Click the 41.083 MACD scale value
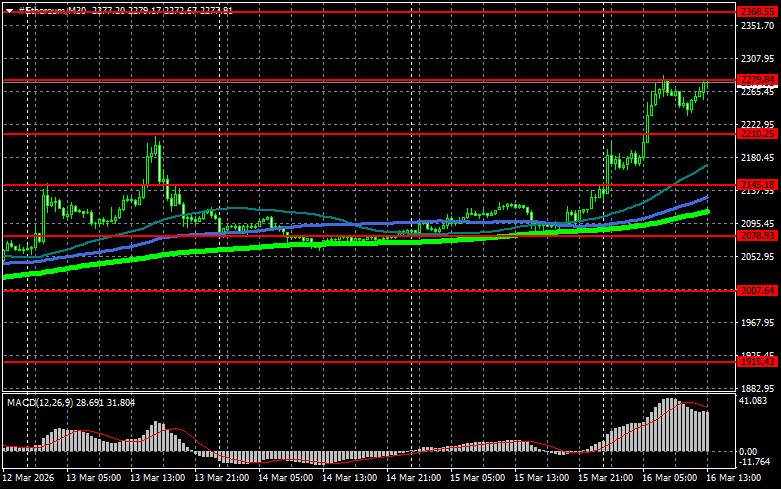781x489 pixels. 753,400
